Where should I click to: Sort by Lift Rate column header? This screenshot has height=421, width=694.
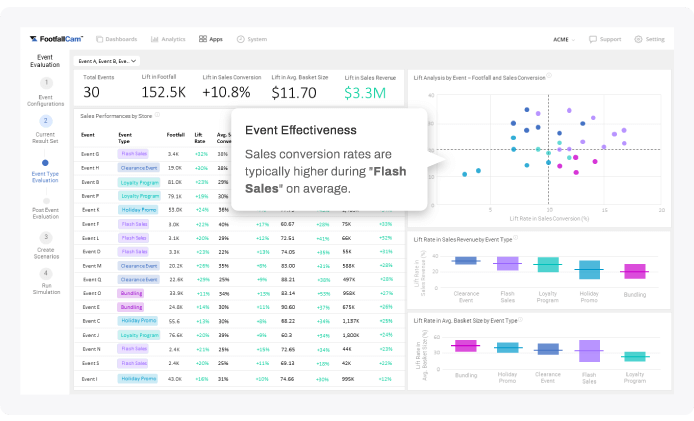(x=200, y=138)
